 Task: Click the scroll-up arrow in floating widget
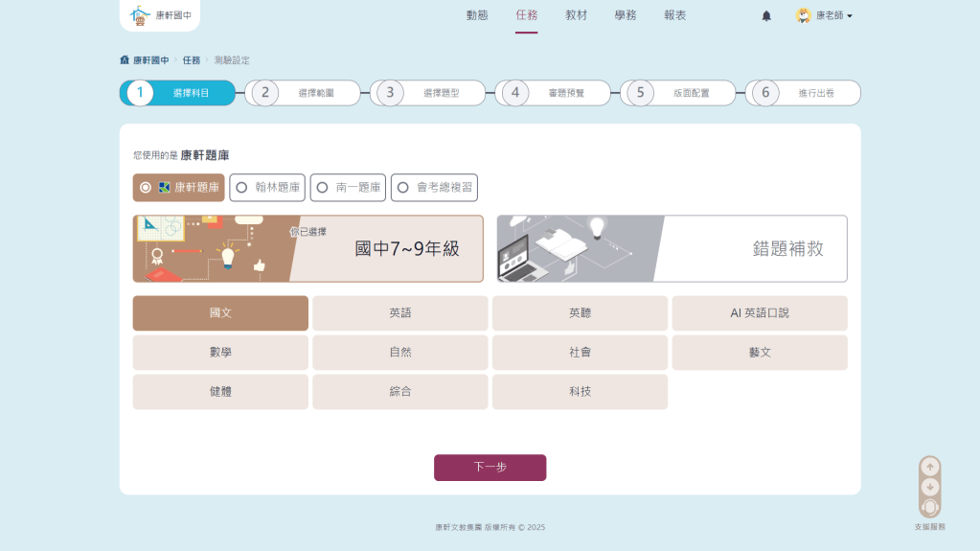point(929,467)
